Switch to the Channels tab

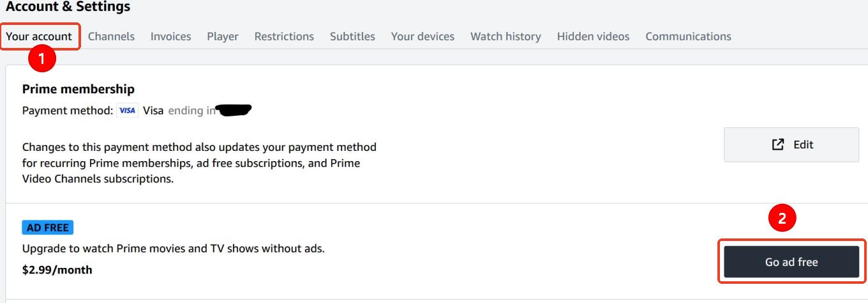(x=111, y=36)
